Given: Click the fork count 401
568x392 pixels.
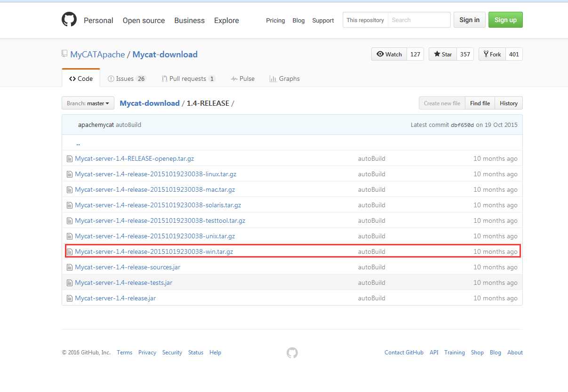Looking at the screenshot, I should click(x=514, y=54).
